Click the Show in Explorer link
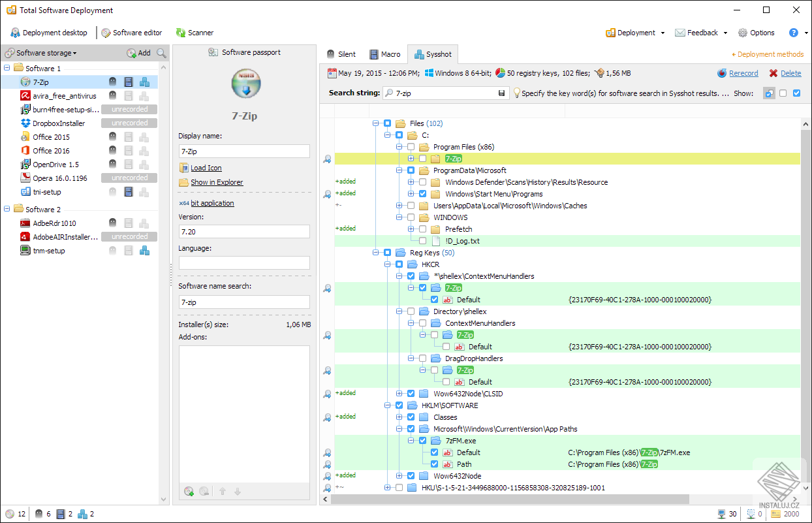The height and width of the screenshot is (523, 812). [217, 182]
